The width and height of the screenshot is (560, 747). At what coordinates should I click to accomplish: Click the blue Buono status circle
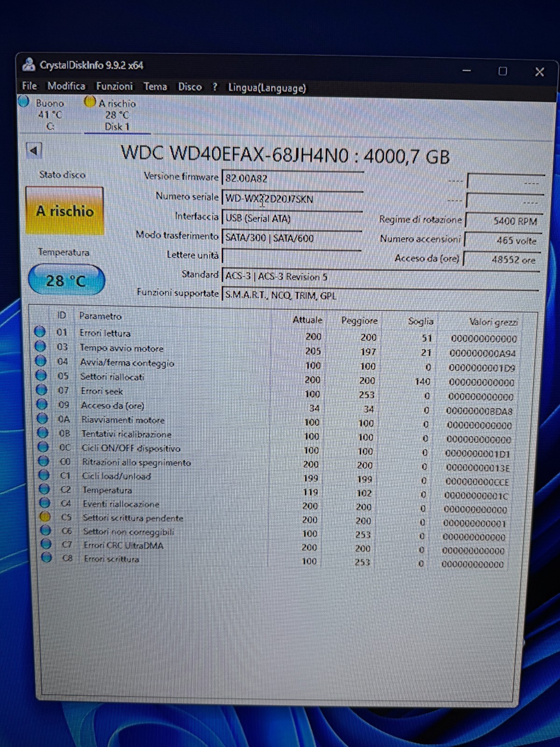[x=24, y=102]
